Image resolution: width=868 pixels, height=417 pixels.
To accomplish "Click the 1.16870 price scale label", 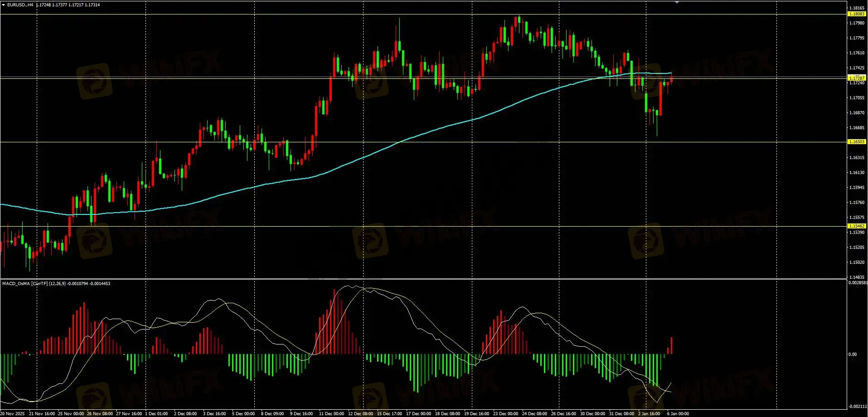I will [x=857, y=113].
